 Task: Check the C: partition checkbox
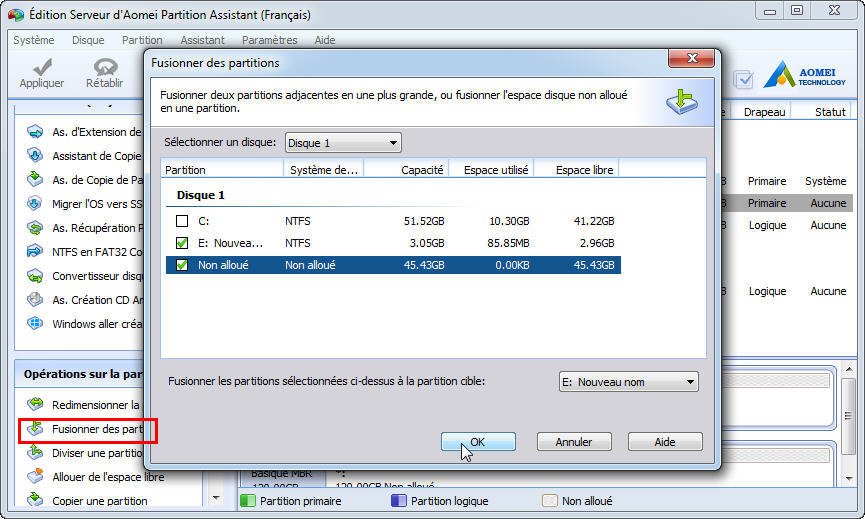point(182,221)
